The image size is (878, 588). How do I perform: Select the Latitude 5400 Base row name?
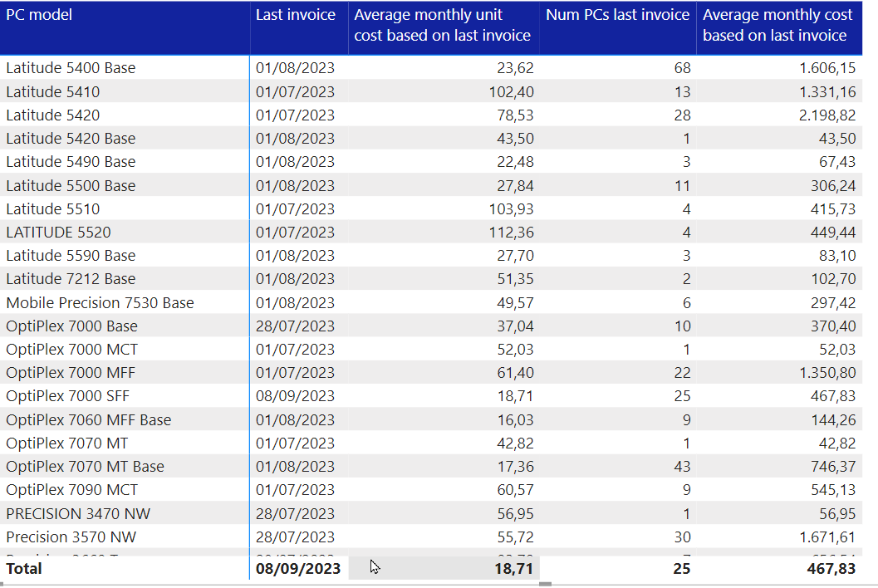[x=71, y=68]
